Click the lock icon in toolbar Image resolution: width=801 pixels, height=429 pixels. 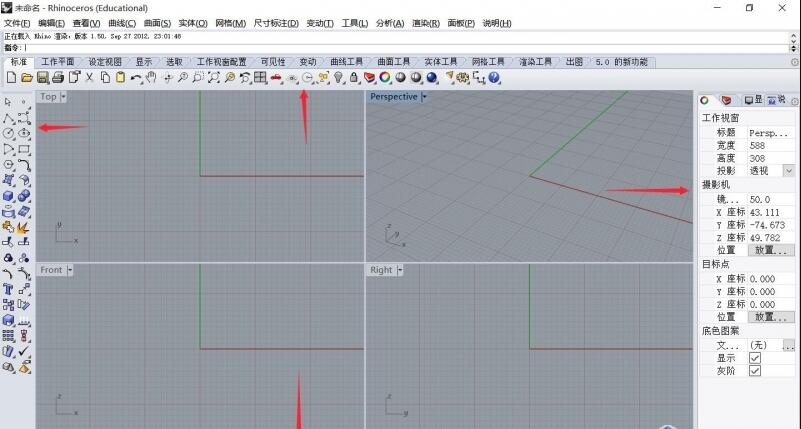[x=354, y=77]
